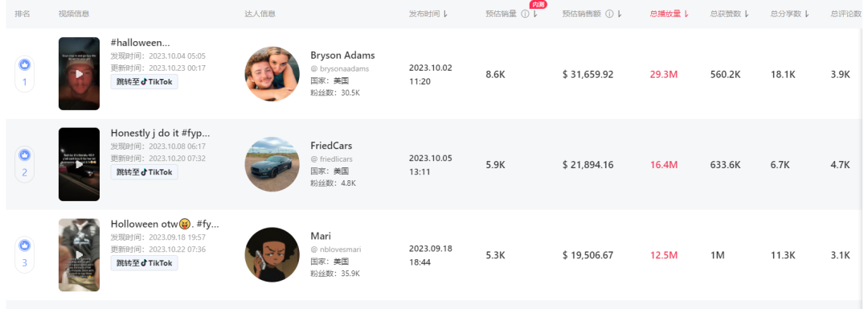Sort by 预估销售额 arrow

point(620,14)
